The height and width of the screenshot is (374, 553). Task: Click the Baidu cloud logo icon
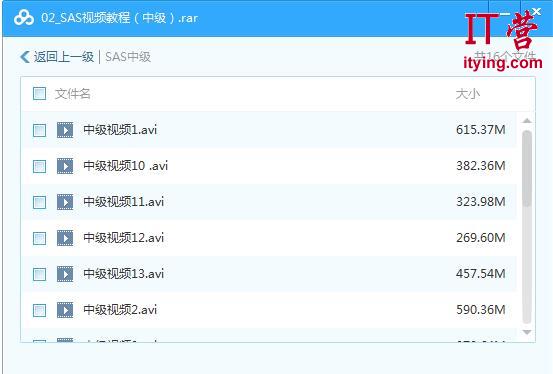point(24,18)
